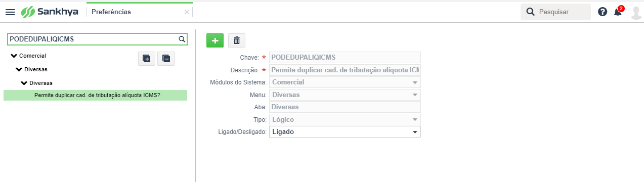
Task: Open the help question mark icon
Action: coord(603,12)
